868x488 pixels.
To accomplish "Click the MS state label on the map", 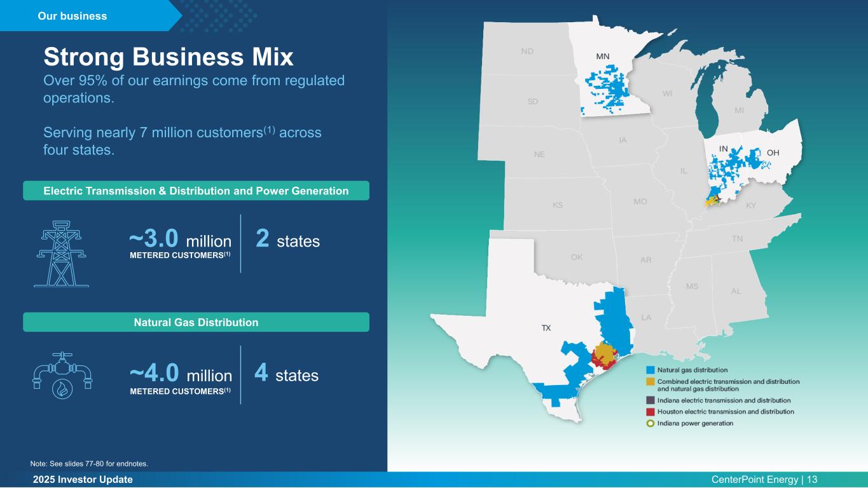I will 692,286.
